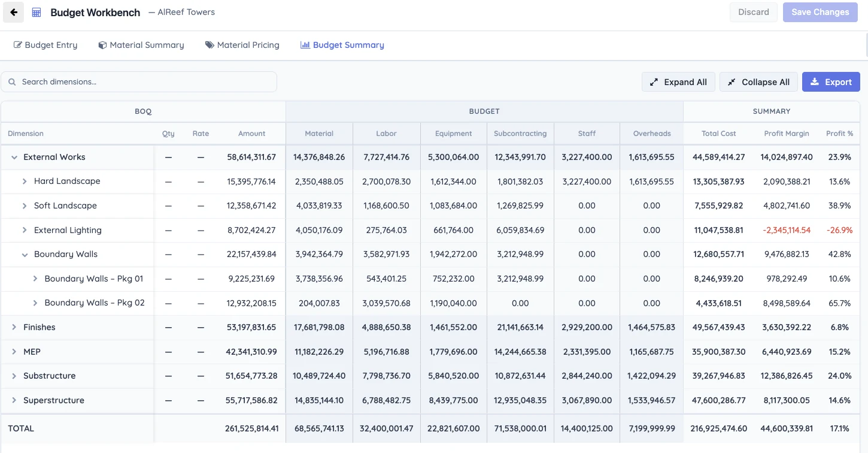
Task: Expand the Hard Landscape row
Action: [x=25, y=182]
